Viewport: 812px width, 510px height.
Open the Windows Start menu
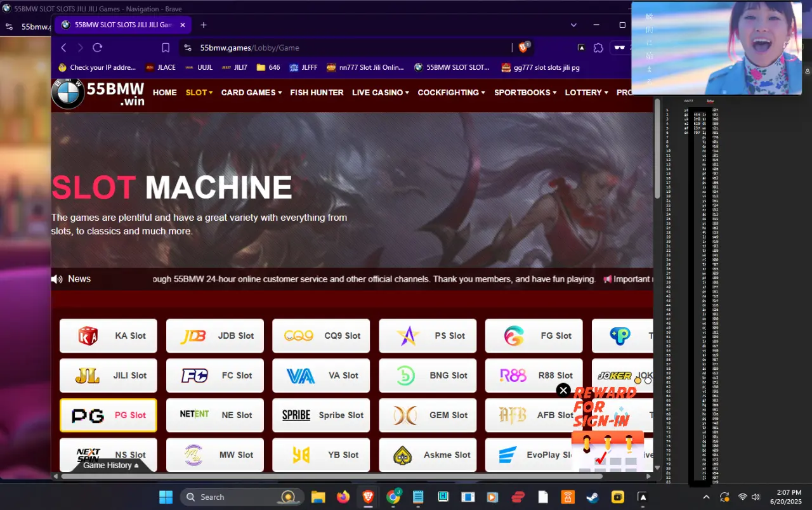click(x=166, y=497)
